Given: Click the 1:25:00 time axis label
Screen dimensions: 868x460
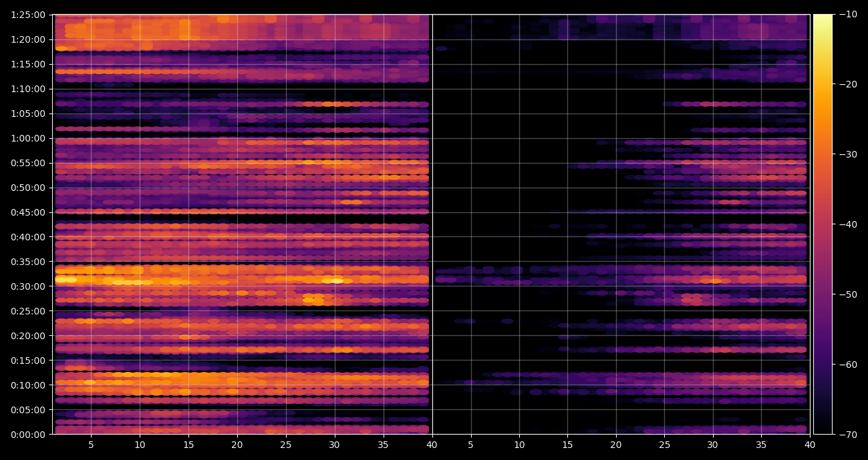Looking at the screenshot, I should pos(28,15).
